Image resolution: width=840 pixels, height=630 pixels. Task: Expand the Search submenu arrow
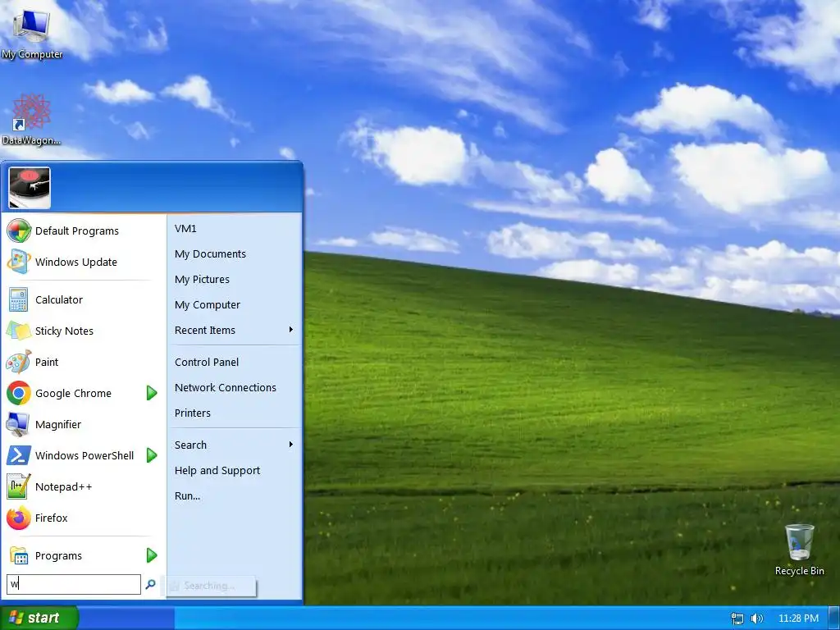pyautogui.click(x=291, y=444)
